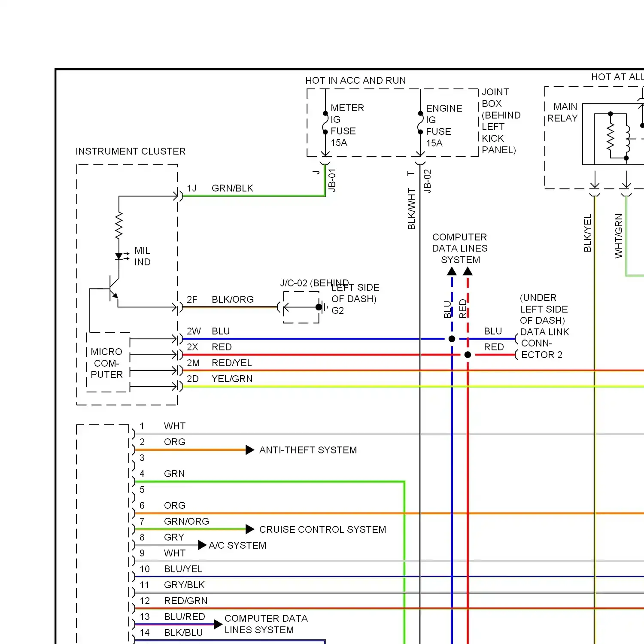This screenshot has height=644, width=644.
Task: Click the RED/YEL wire label
Action: tap(232, 363)
